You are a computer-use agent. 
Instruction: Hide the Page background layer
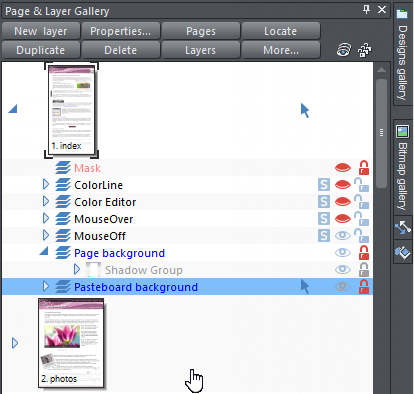tap(343, 253)
